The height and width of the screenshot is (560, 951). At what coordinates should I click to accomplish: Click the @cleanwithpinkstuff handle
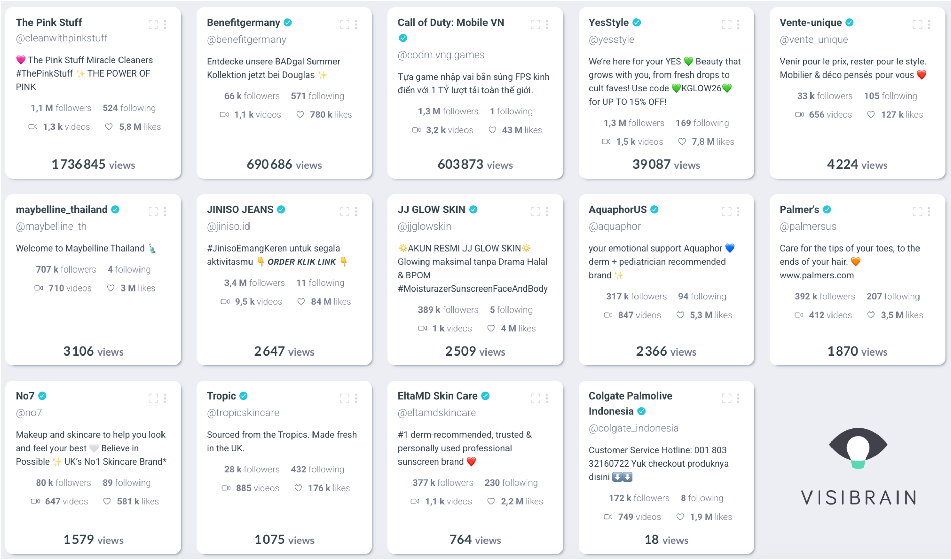62,38
